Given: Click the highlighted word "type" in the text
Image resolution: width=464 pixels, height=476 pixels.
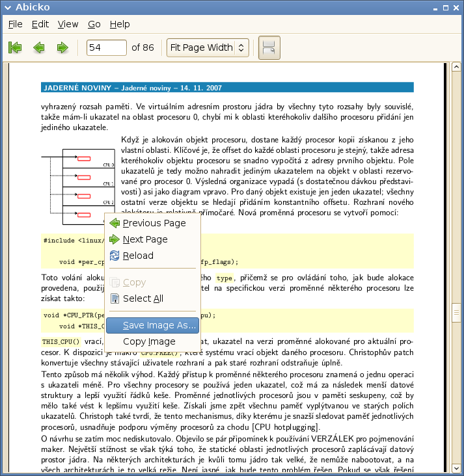Looking at the screenshot, I should tap(225, 278).
